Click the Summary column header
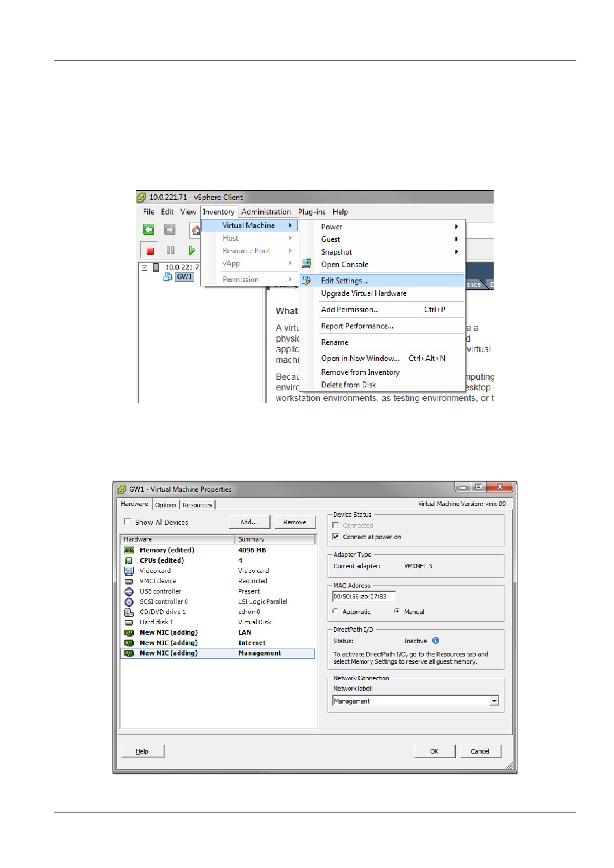This screenshot has width=614, height=868. (x=275, y=540)
